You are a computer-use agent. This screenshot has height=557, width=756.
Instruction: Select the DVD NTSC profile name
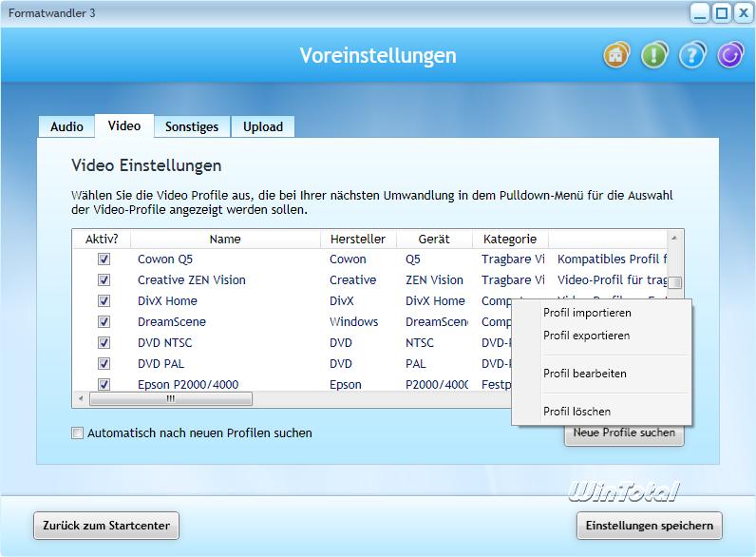click(x=165, y=343)
